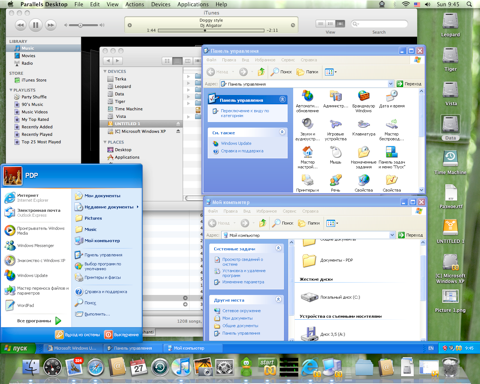Image resolution: width=480 pixels, height=384 pixels.
Task: Open the Date and Time control panel icon
Action: [x=392, y=100]
